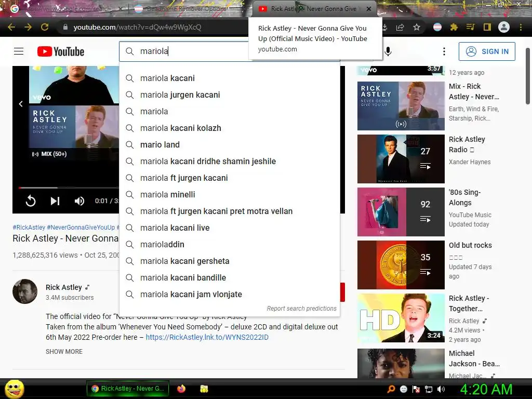532x399 pixels.
Task: Pick mariola kacani live suggestion
Action: tap(230, 228)
